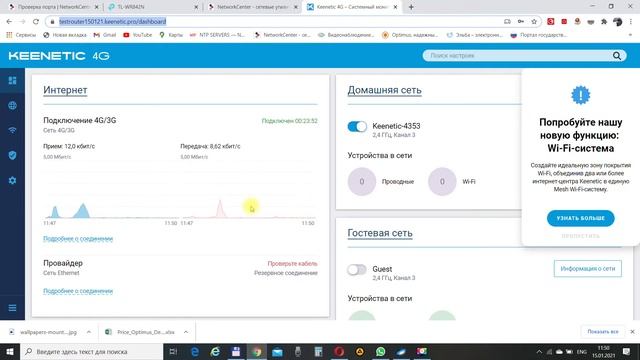Click the wired devices count circle
Image resolution: width=640 pixels, height=360 pixels.
362,182
